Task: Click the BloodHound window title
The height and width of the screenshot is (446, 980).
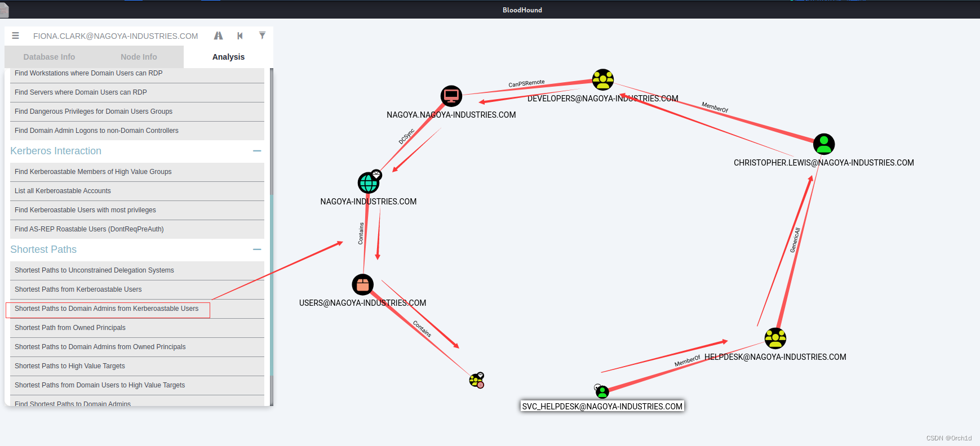Action: tap(522, 10)
